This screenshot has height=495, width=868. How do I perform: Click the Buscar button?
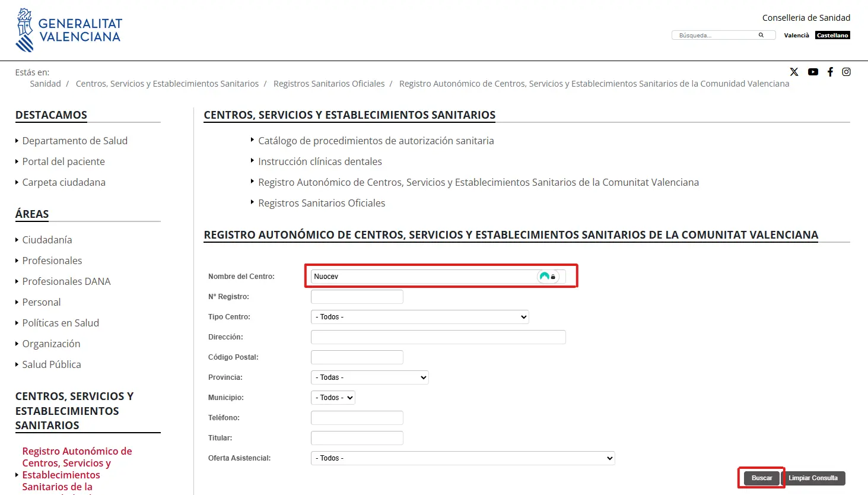(x=762, y=478)
